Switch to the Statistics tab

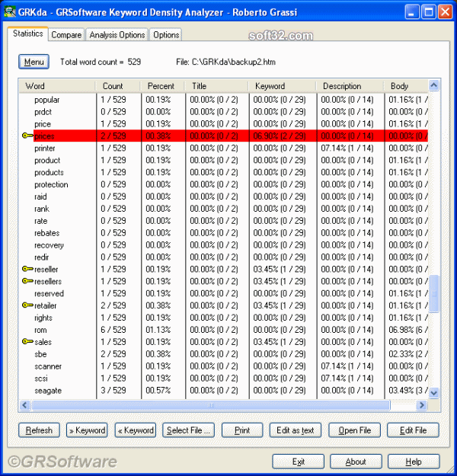28,34
